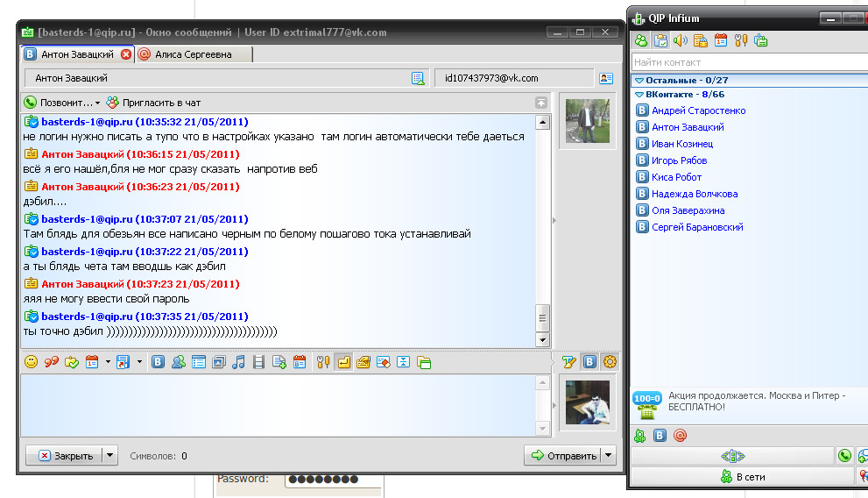868x498 pixels.
Task: Open the message history calendar icon
Action: click(93, 362)
